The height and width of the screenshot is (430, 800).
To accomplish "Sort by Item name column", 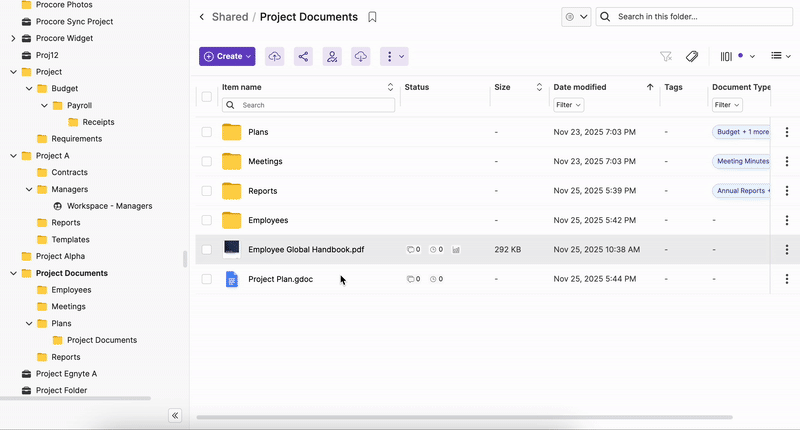I will 390,87.
